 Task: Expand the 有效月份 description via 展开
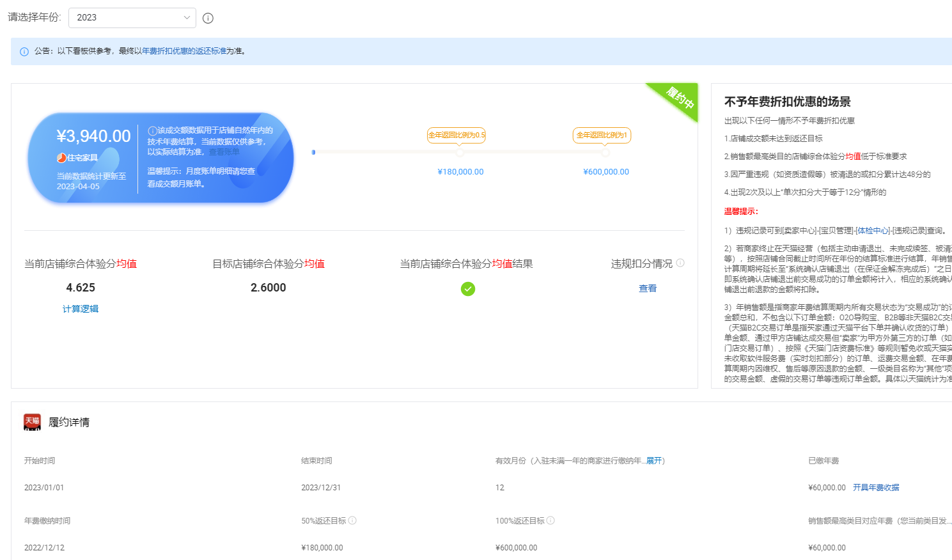[x=654, y=461]
